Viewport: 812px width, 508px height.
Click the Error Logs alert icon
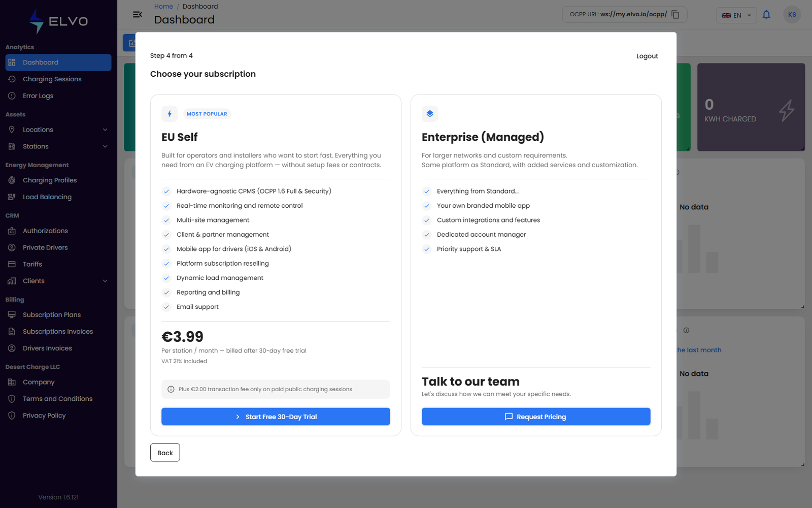(x=12, y=96)
